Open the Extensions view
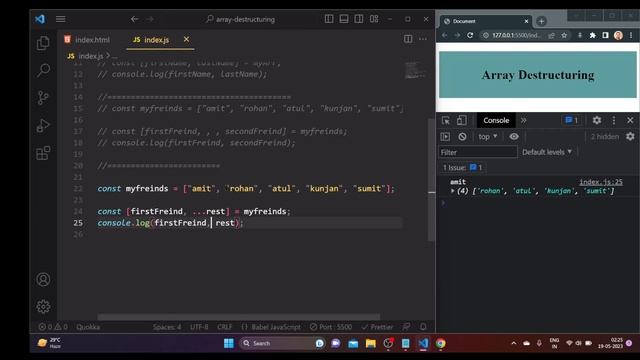 coord(43,153)
